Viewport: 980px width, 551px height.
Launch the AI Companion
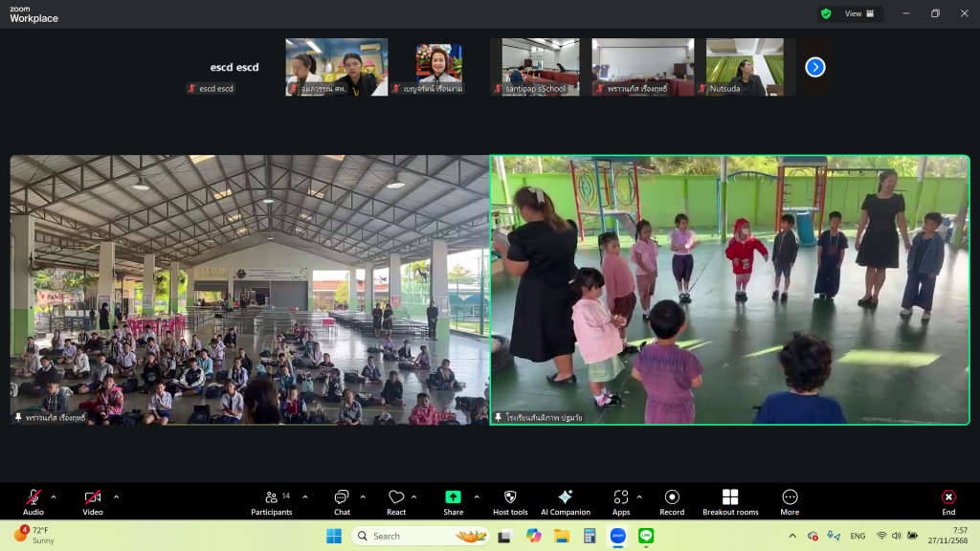[565, 501]
